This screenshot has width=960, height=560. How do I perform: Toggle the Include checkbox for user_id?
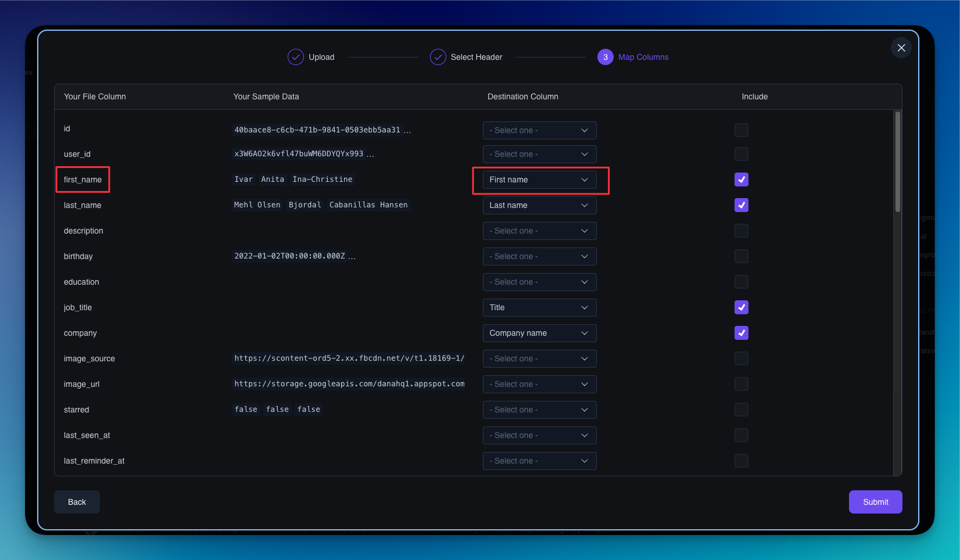[x=742, y=154]
